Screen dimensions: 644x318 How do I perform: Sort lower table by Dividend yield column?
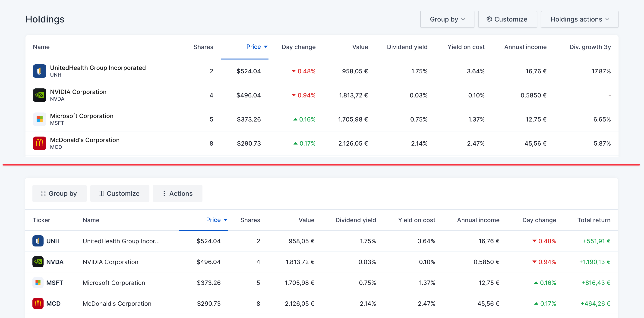[356, 220]
